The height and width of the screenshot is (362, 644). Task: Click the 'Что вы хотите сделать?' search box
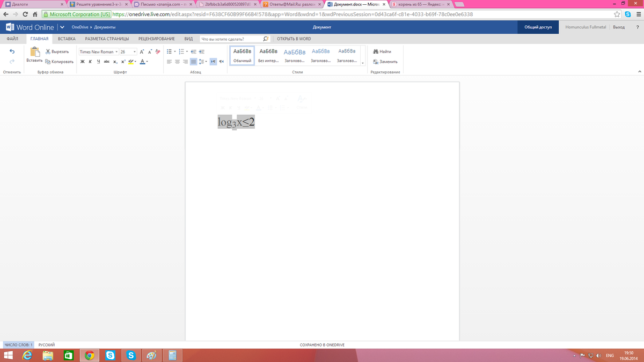(x=231, y=39)
